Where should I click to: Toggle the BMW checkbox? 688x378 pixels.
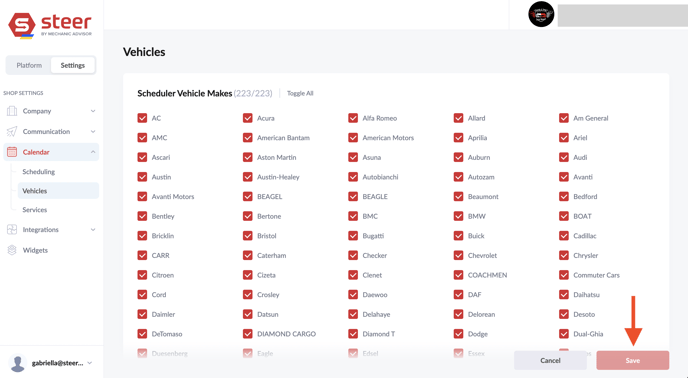[x=459, y=216]
